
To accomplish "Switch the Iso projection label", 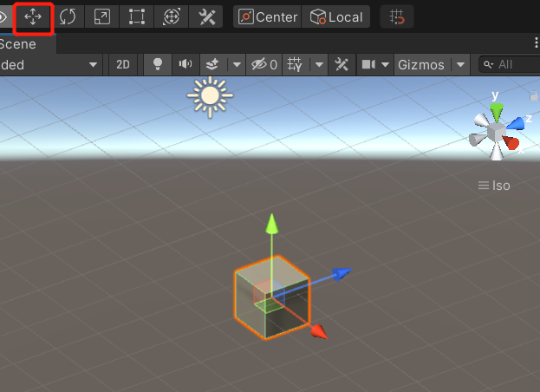I will [x=494, y=186].
